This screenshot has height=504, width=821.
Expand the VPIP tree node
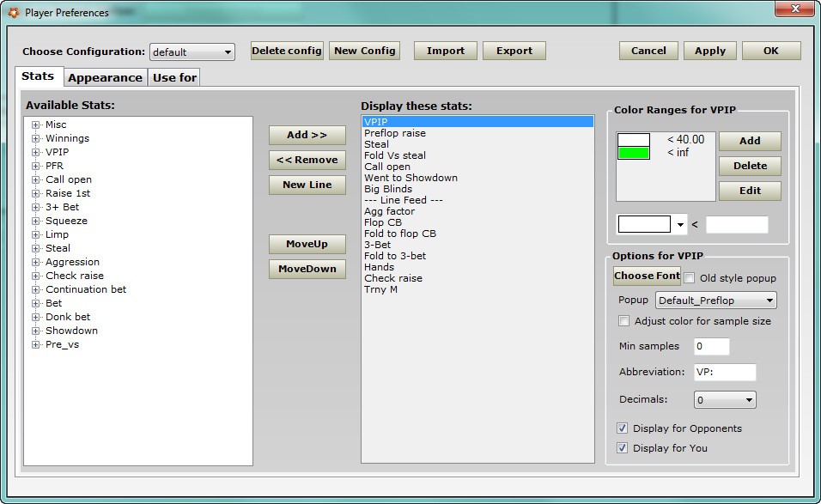click(35, 152)
